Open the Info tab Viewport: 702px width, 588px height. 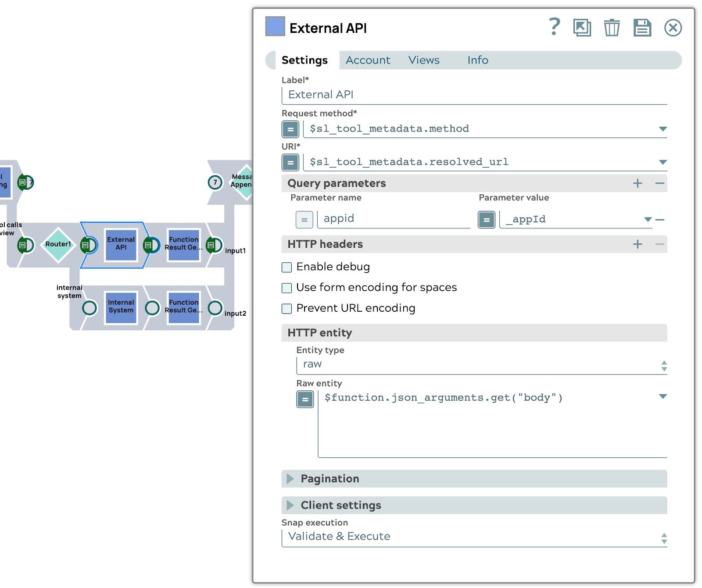[x=477, y=60]
